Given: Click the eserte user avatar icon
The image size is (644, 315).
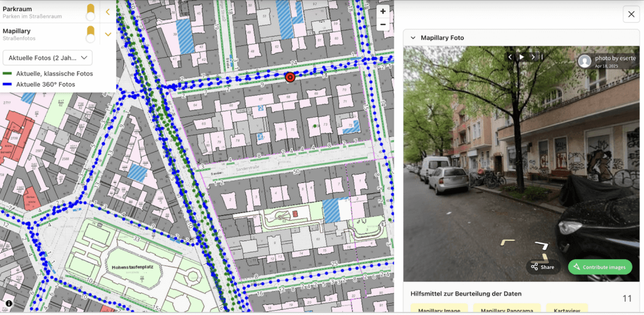Looking at the screenshot, I should click(585, 61).
